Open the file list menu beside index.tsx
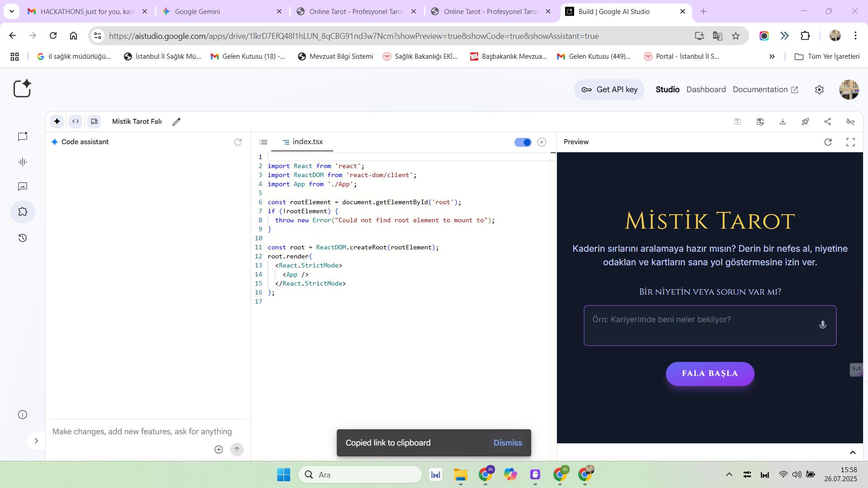Image resolution: width=868 pixels, height=488 pixels. (263, 142)
